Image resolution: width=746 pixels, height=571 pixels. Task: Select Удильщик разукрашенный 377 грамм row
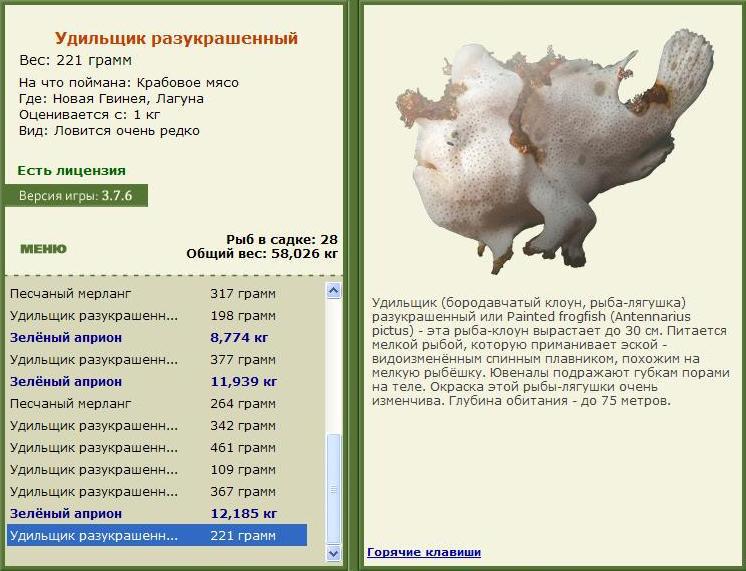(x=157, y=360)
